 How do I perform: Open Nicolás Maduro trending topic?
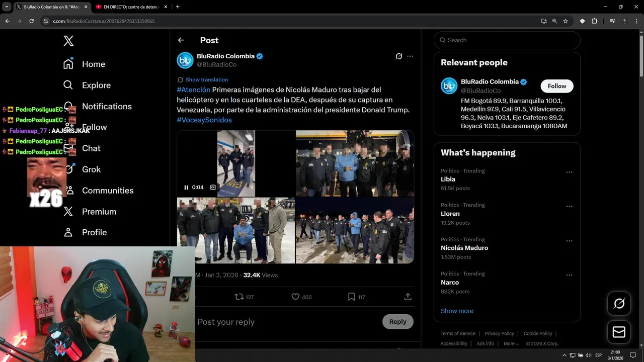coord(464,248)
